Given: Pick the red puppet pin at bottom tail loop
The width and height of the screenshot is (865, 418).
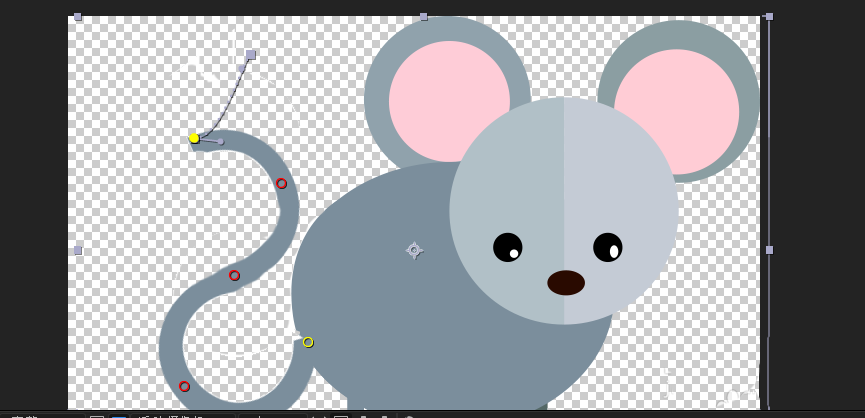Looking at the screenshot, I should [184, 386].
